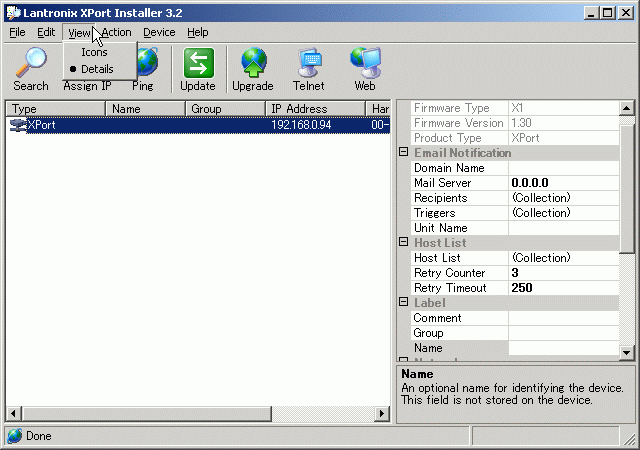Open the Device menu
The width and height of the screenshot is (640, 450).
click(x=159, y=32)
